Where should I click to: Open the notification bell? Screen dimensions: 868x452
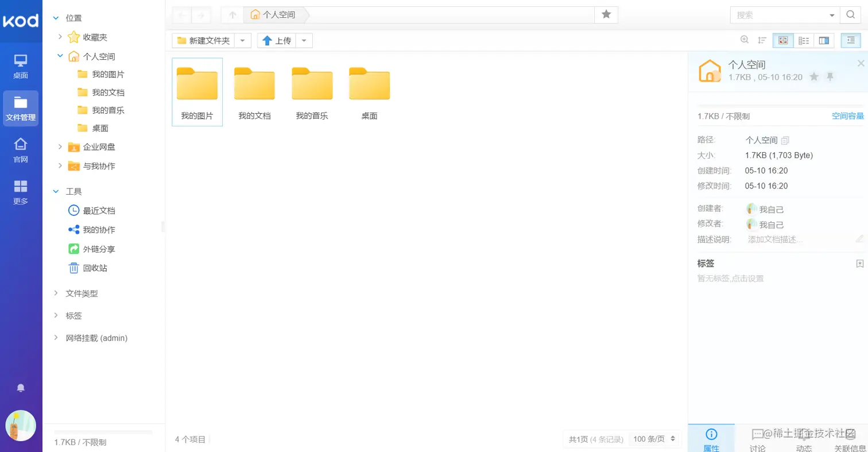[21, 388]
